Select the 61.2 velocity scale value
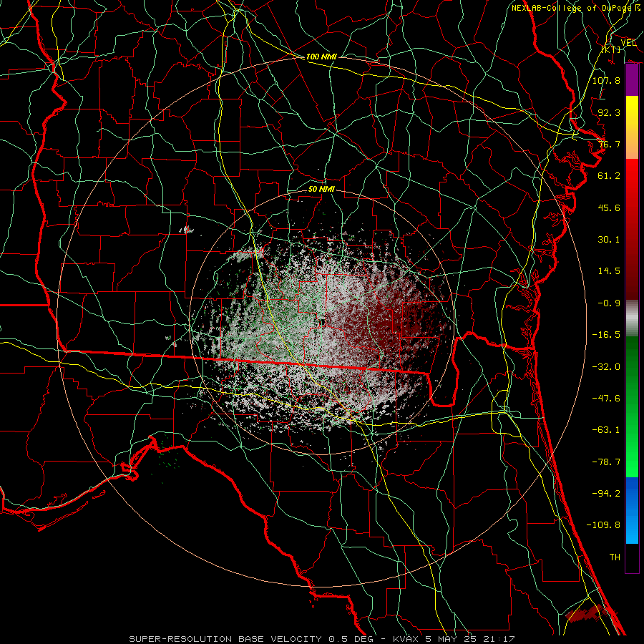The width and height of the screenshot is (644, 644). (609, 176)
